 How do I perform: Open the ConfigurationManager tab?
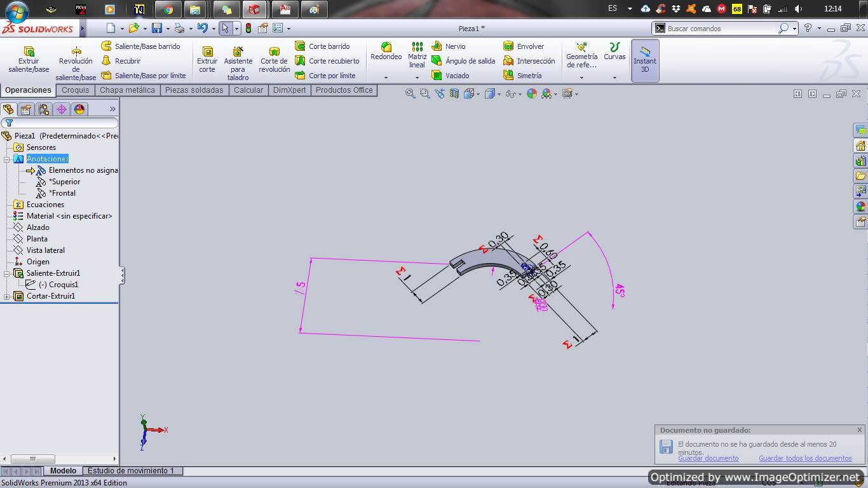[44, 109]
